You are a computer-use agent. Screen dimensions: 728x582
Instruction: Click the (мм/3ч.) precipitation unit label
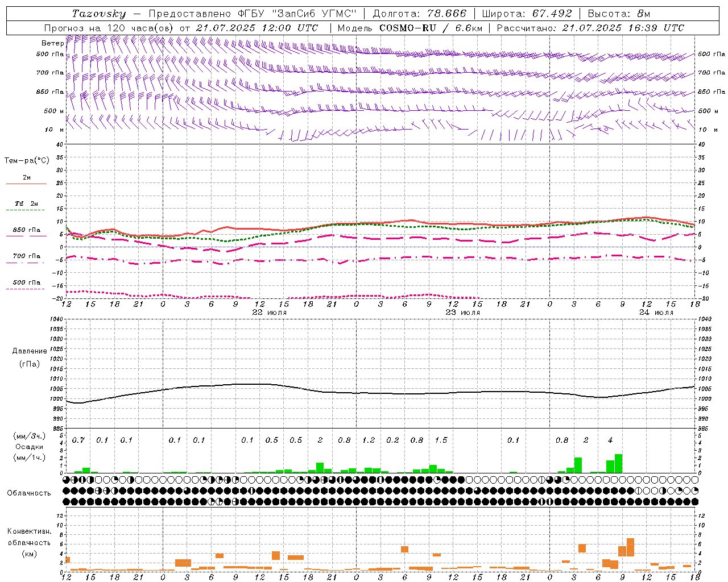coord(30,436)
